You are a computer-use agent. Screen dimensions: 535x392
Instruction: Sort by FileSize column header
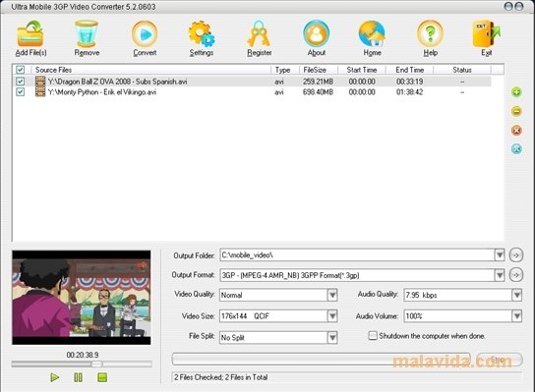(x=315, y=70)
